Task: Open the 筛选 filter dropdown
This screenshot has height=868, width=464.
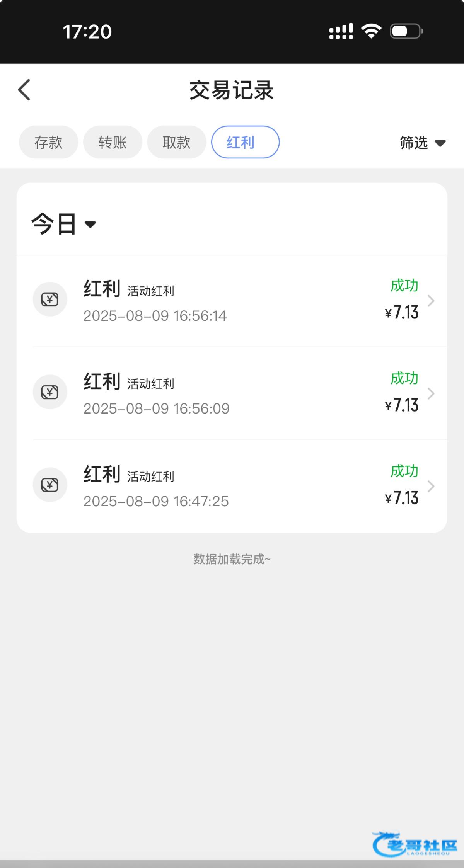Action: point(422,143)
